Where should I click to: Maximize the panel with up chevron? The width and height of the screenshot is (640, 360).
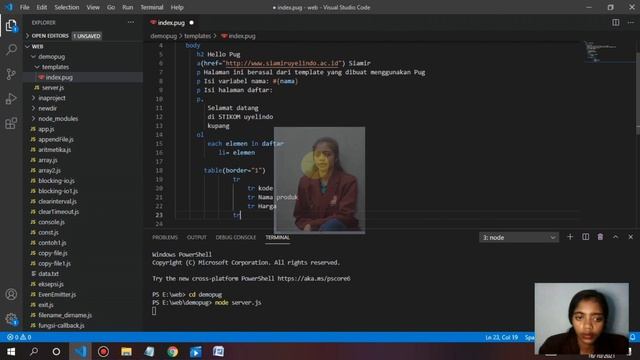click(x=616, y=237)
